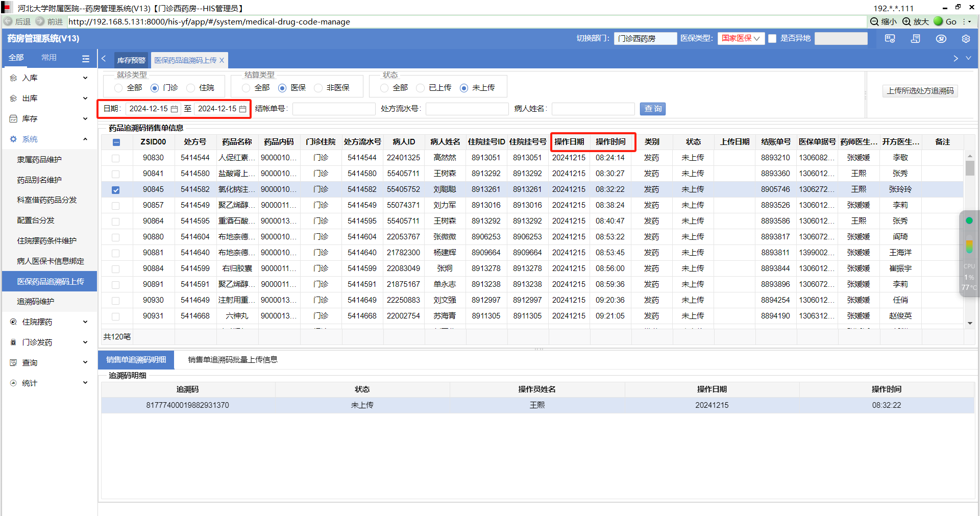Switch to the 库存预警 tab

pos(131,60)
